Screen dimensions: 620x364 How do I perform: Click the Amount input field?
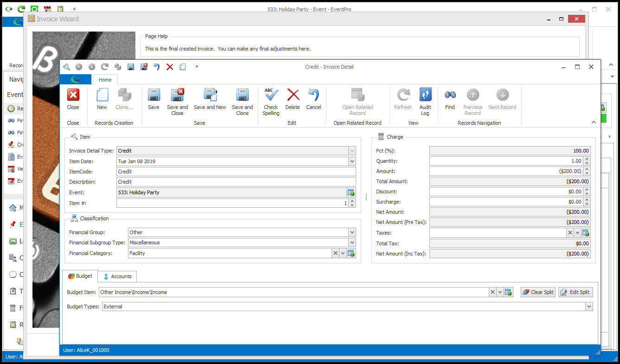click(x=506, y=171)
